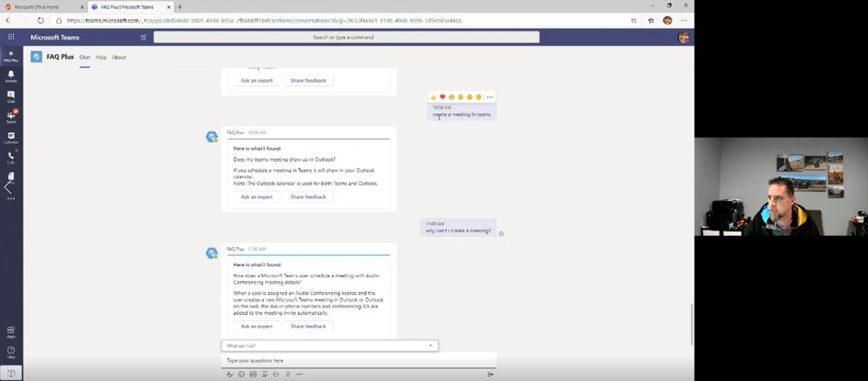React with sad emoji to the message
This screenshot has width=868, height=381.
coord(469,97)
